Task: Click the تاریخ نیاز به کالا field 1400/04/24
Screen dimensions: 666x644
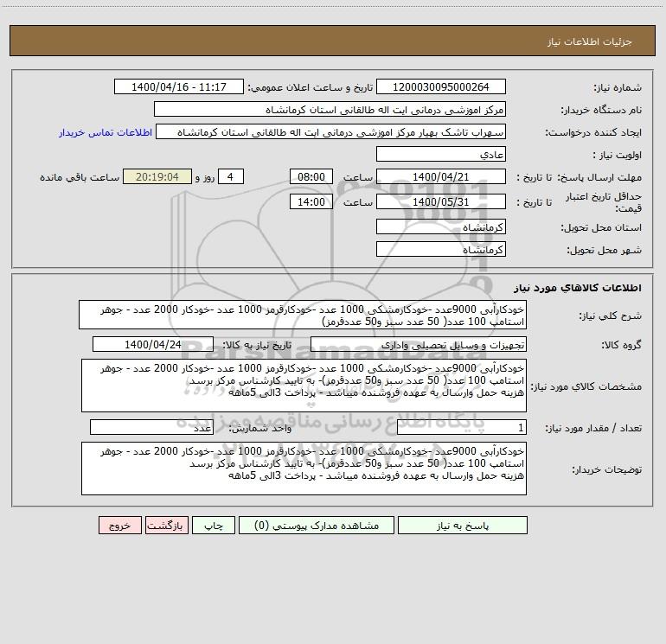Action: point(153,344)
